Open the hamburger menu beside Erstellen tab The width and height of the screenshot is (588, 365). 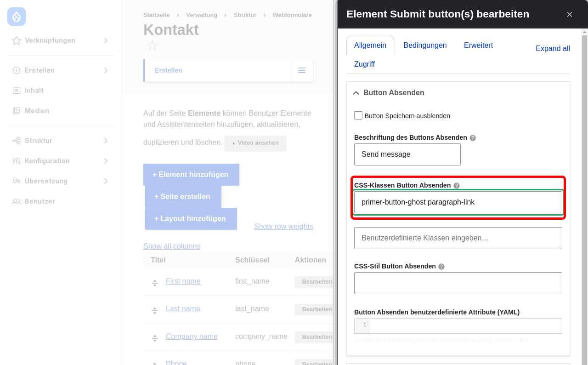click(302, 70)
